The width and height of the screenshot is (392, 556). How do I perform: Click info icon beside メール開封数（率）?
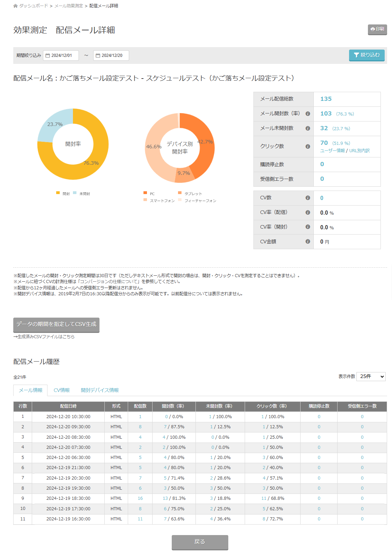click(308, 114)
